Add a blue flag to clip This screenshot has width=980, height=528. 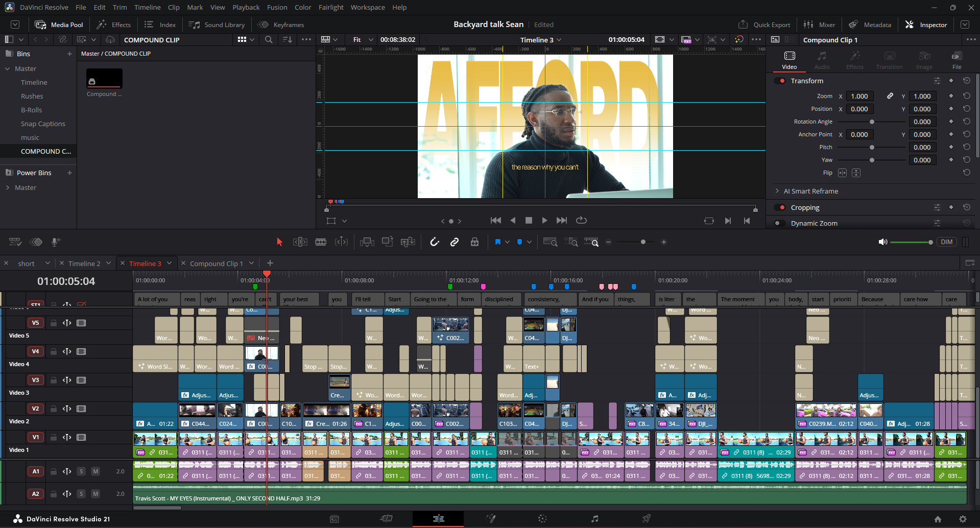click(x=498, y=242)
